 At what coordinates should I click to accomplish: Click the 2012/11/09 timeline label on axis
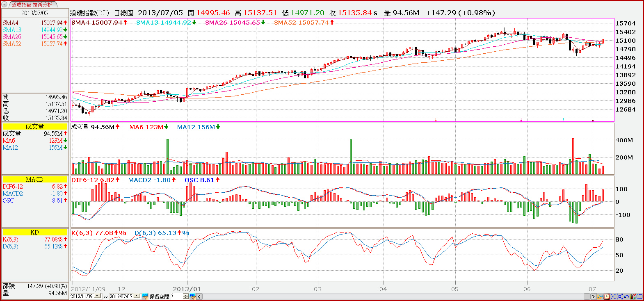tap(88, 289)
